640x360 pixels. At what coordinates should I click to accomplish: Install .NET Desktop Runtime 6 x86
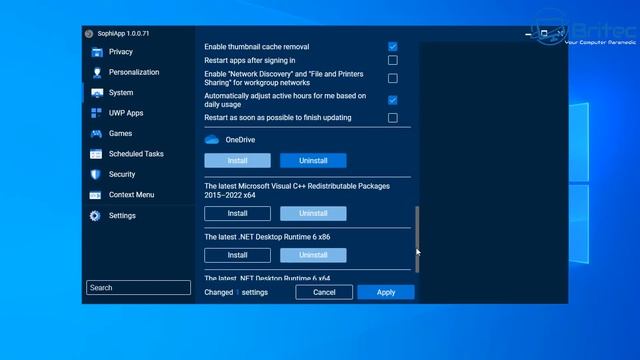238,255
